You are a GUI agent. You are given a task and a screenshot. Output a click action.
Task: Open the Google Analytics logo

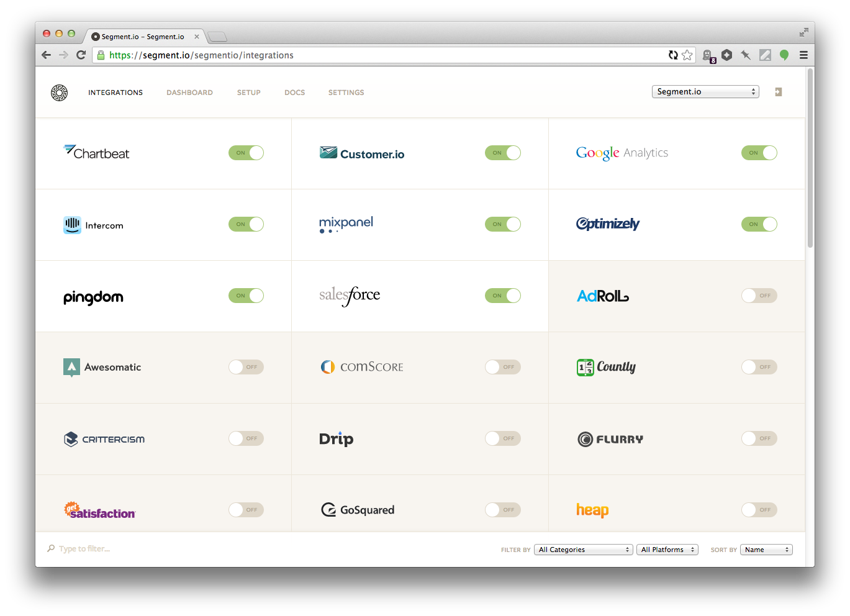tap(622, 153)
